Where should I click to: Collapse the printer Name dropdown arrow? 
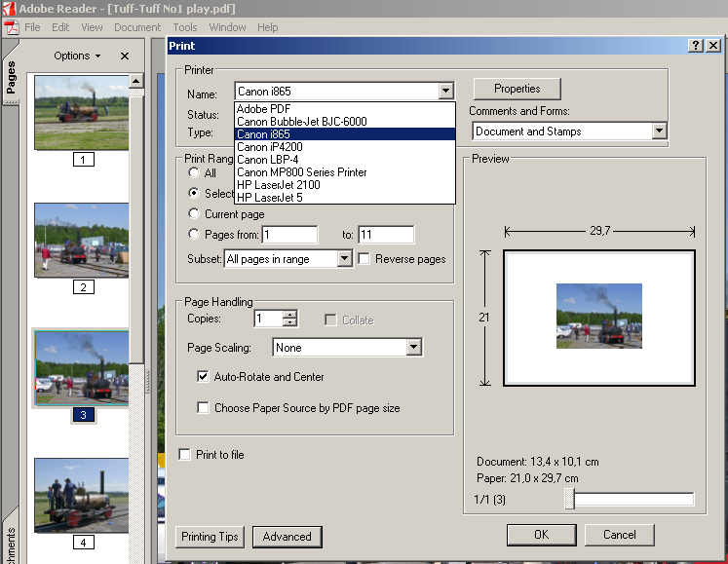445,91
